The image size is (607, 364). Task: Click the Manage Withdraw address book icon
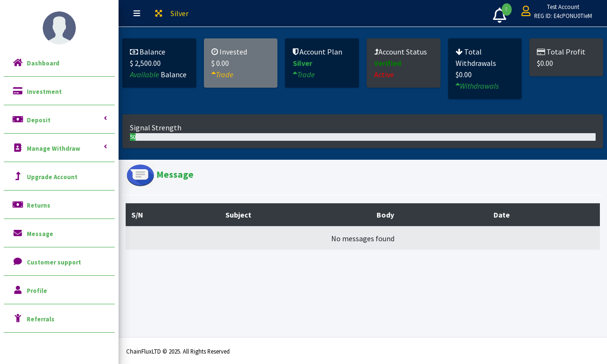point(18,148)
